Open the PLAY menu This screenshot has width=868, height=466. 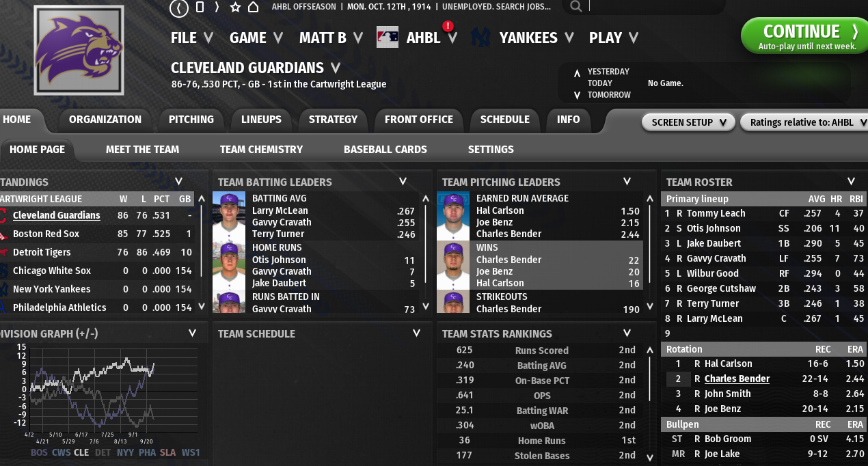click(614, 38)
